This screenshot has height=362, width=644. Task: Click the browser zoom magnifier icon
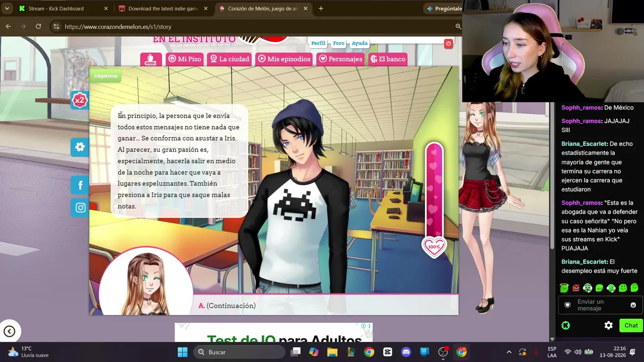point(458,27)
